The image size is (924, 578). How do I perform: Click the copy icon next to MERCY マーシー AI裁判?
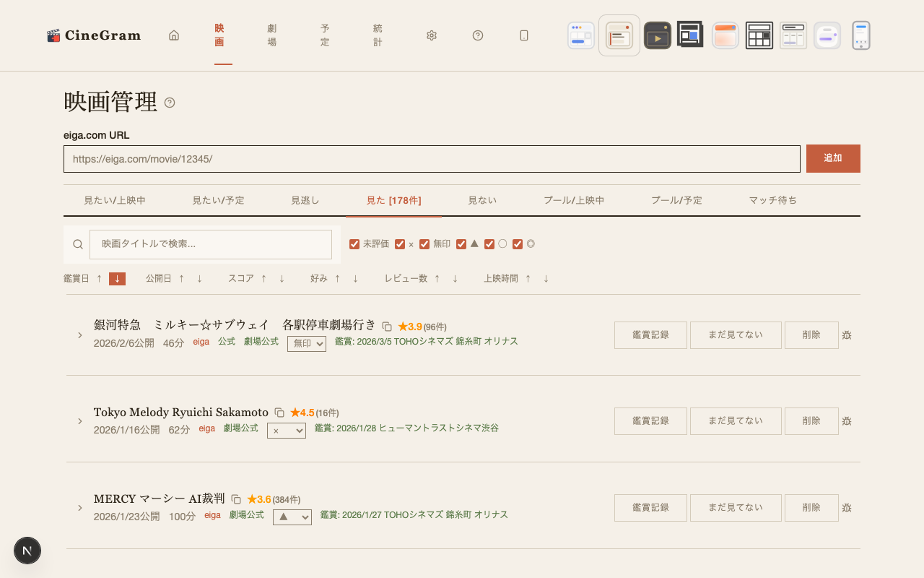(236, 499)
